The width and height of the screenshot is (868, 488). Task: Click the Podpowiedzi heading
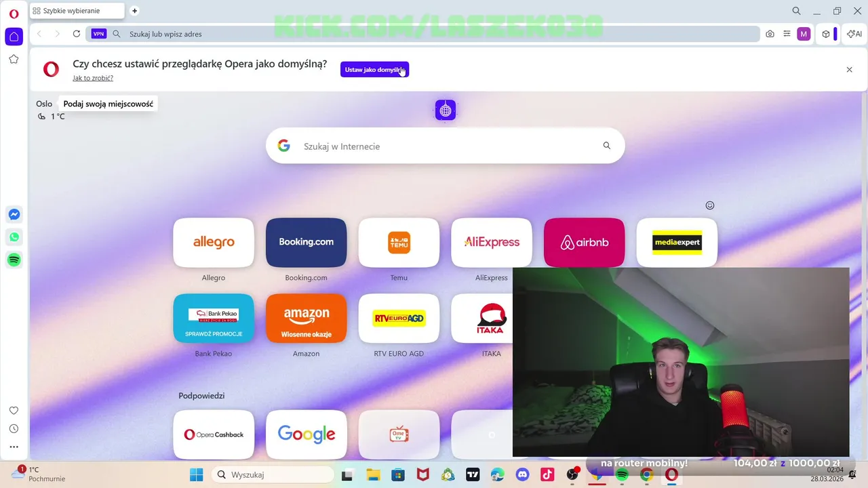click(x=201, y=396)
